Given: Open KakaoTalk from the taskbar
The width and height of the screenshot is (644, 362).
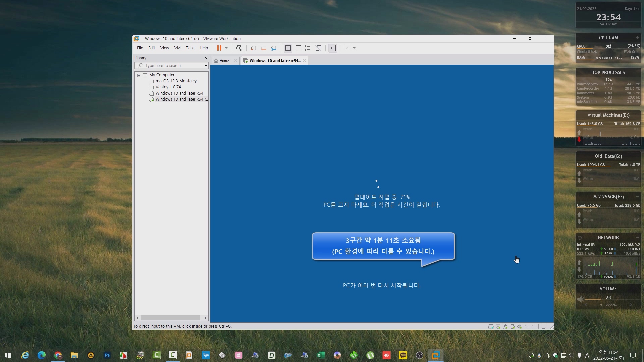Looking at the screenshot, I should pos(403,355).
